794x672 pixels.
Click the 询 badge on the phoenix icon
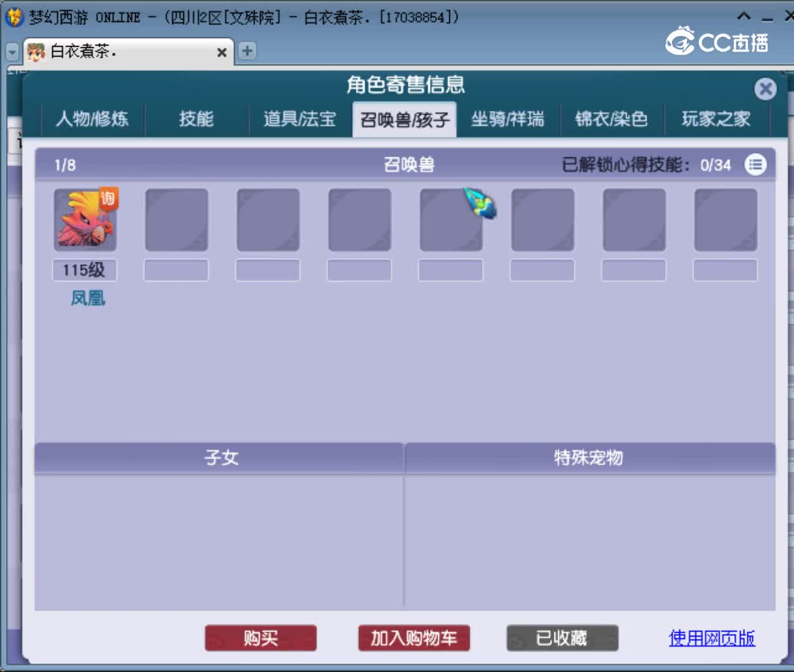click(x=108, y=198)
